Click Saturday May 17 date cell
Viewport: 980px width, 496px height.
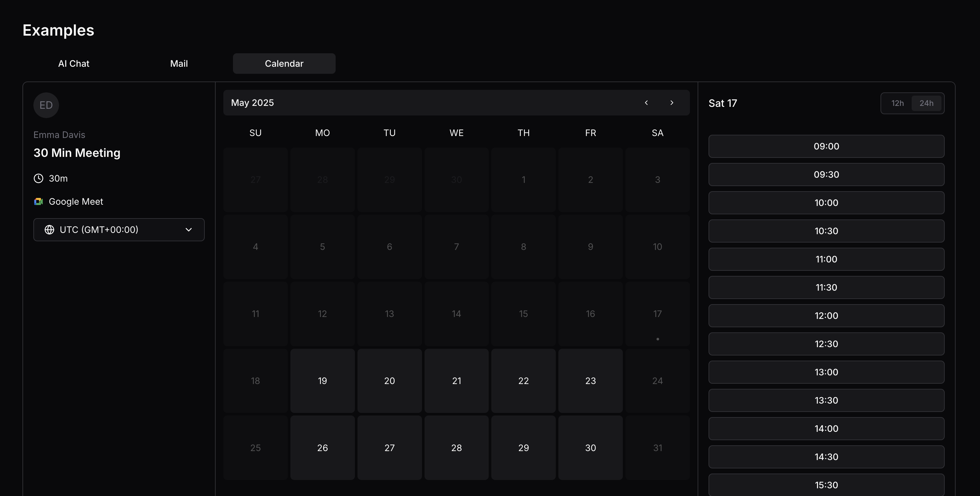[x=657, y=314]
